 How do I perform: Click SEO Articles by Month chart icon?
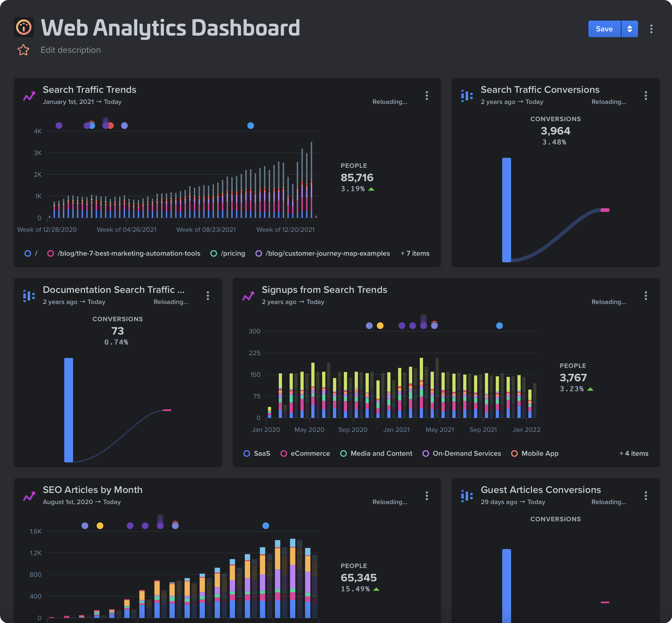coord(29,496)
